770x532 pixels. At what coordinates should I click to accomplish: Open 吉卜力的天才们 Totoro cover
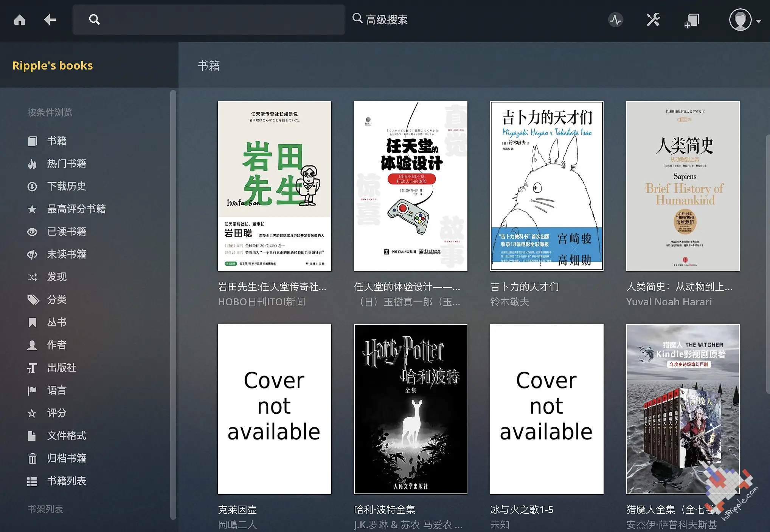coord(547,186)
